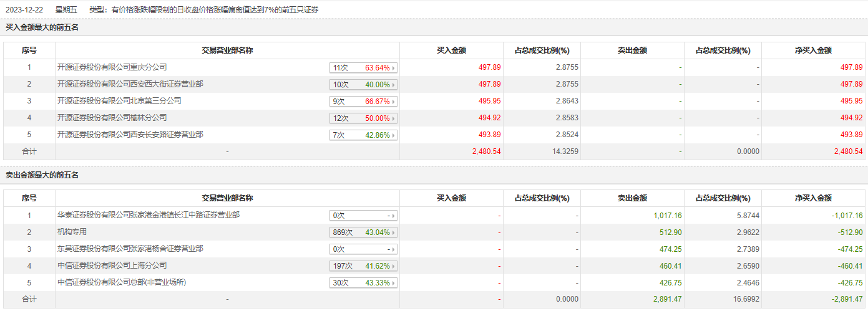
Task: Open 东吴证券张家港杨舍证券营业部 link
Action: coord(130,249)
